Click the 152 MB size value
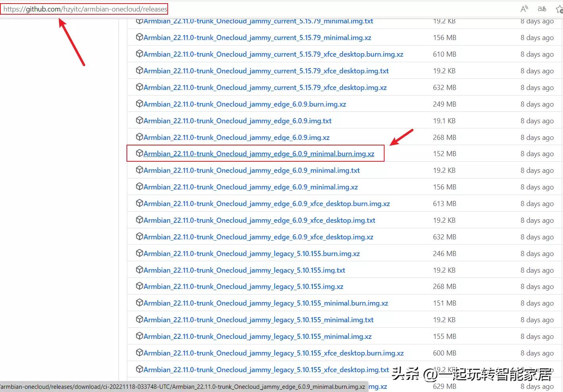563x392 pixels. pos(444,154)
